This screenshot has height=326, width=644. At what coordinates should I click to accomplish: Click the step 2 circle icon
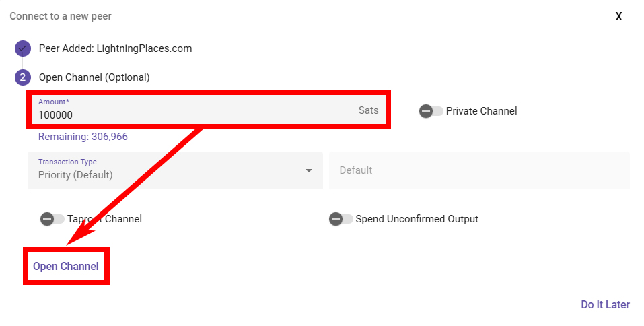(23, 77)
